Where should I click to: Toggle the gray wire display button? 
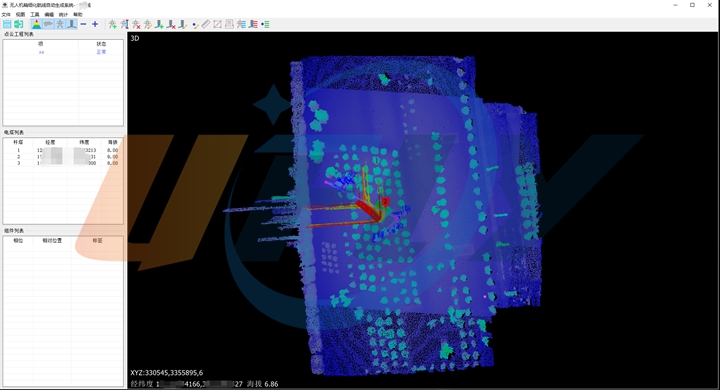48,24
